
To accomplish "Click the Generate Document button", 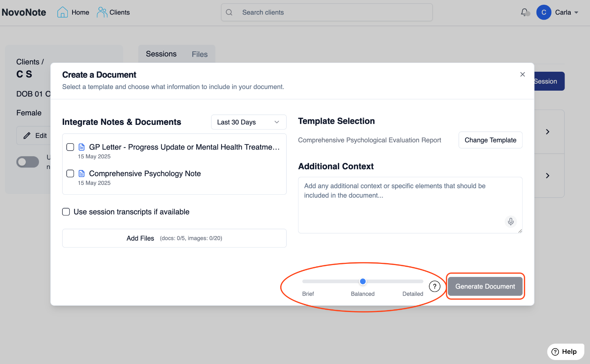I will coord(485,286).
